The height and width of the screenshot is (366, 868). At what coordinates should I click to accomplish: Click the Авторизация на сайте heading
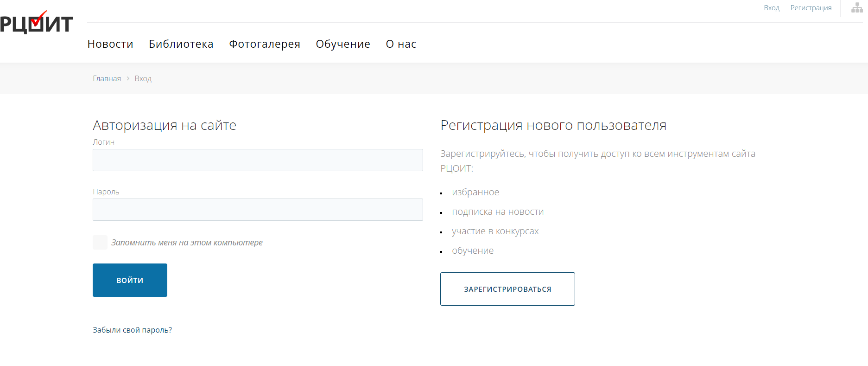click(x=165, y=125)
